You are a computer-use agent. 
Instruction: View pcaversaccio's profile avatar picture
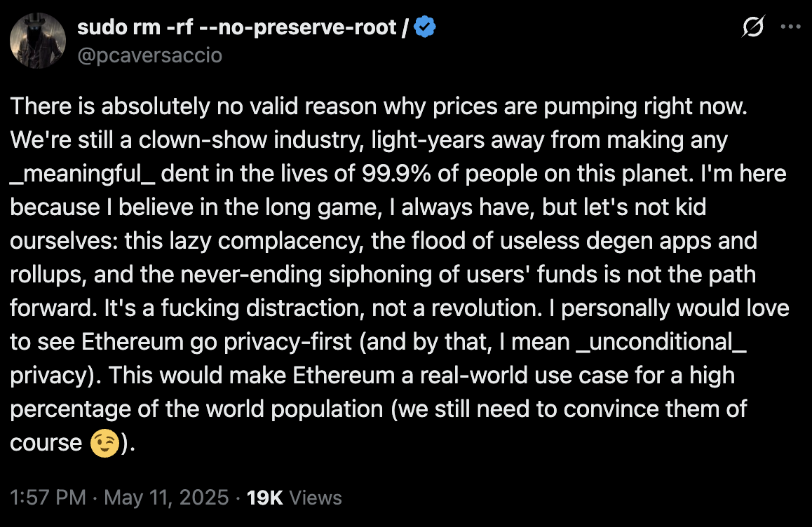click(x=38, y=41)
